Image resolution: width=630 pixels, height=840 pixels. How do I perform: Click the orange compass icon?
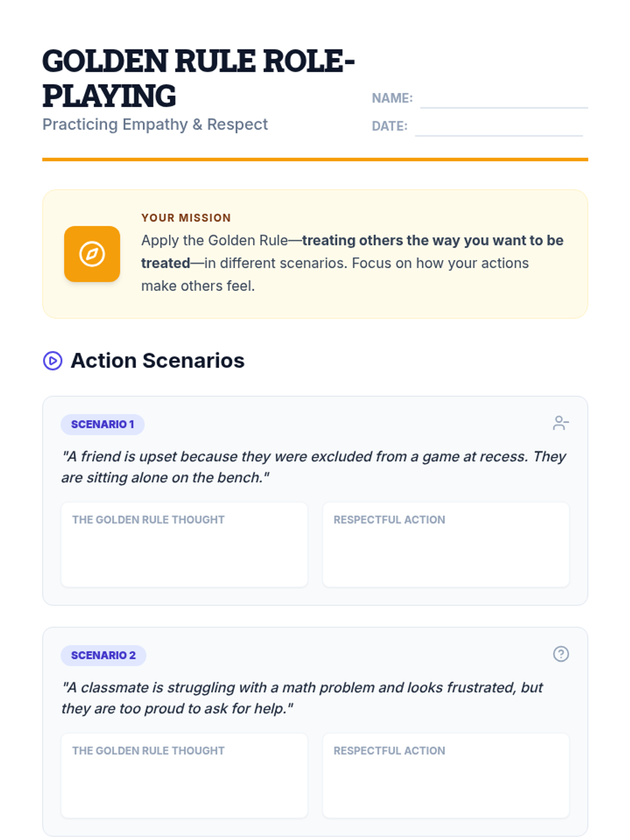[x=92, y=254]
